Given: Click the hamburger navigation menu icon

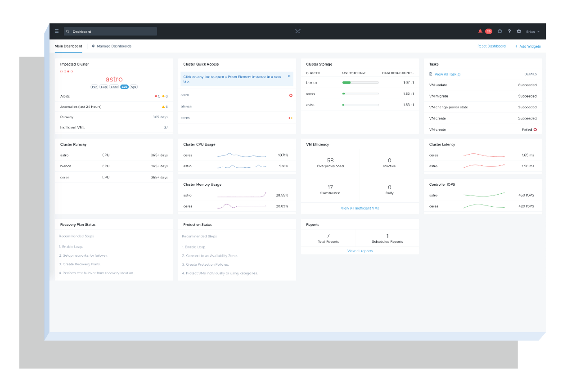Looking at the screenshot, I should (56, 31).
